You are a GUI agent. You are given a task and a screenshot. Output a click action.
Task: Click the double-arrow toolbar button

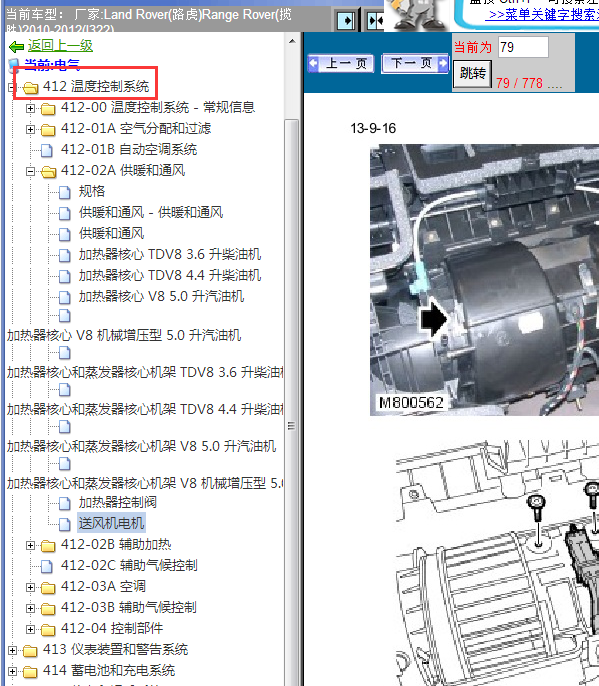coord(374,20)
